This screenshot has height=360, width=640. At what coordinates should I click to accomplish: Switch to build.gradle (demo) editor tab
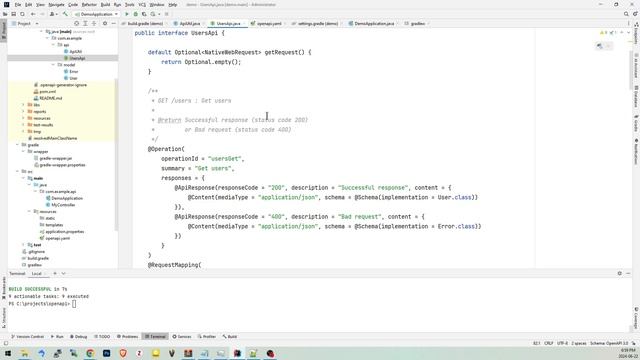145,24
